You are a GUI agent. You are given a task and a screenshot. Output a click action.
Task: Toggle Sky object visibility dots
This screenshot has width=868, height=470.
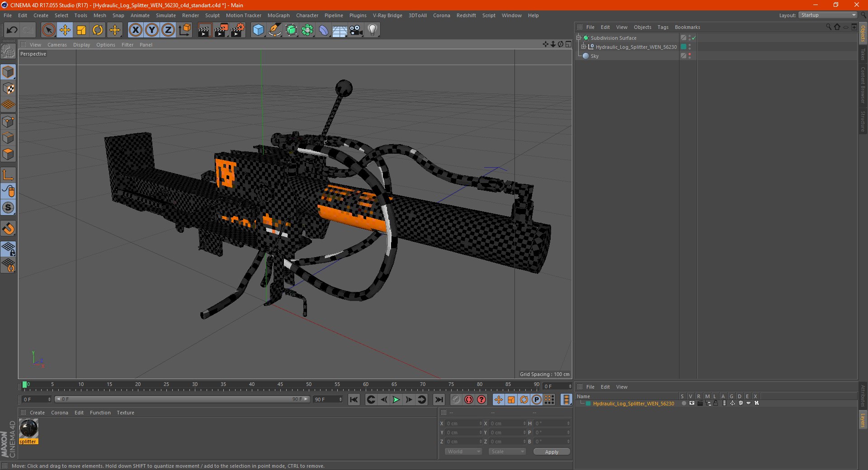(x=689, y=56)
